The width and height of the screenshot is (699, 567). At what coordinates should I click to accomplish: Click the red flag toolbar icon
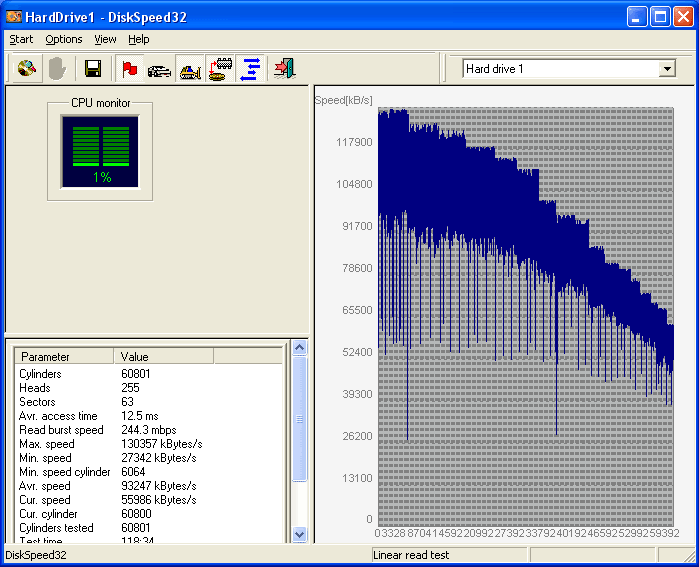click(x=129, y=69)
